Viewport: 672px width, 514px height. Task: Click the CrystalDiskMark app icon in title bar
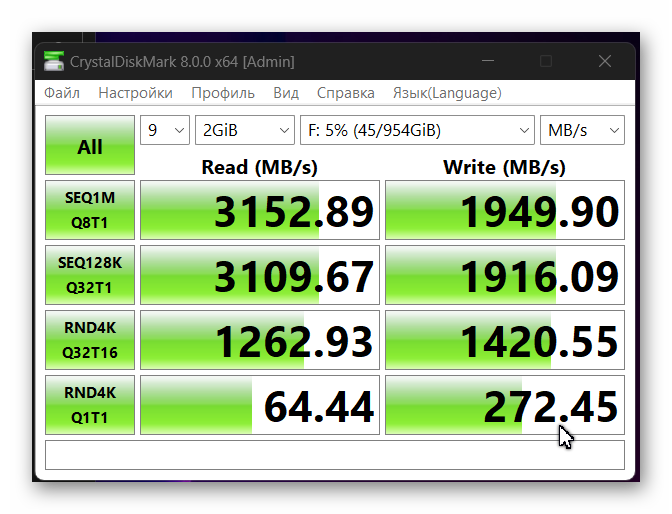[54, 61]
